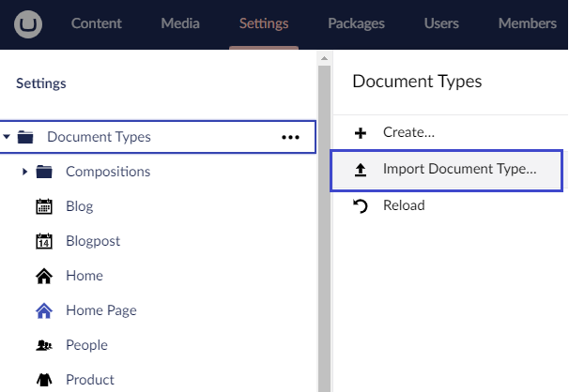Open the Users section
This screenshot has width=569, height=392.
(x=441, y=23)
